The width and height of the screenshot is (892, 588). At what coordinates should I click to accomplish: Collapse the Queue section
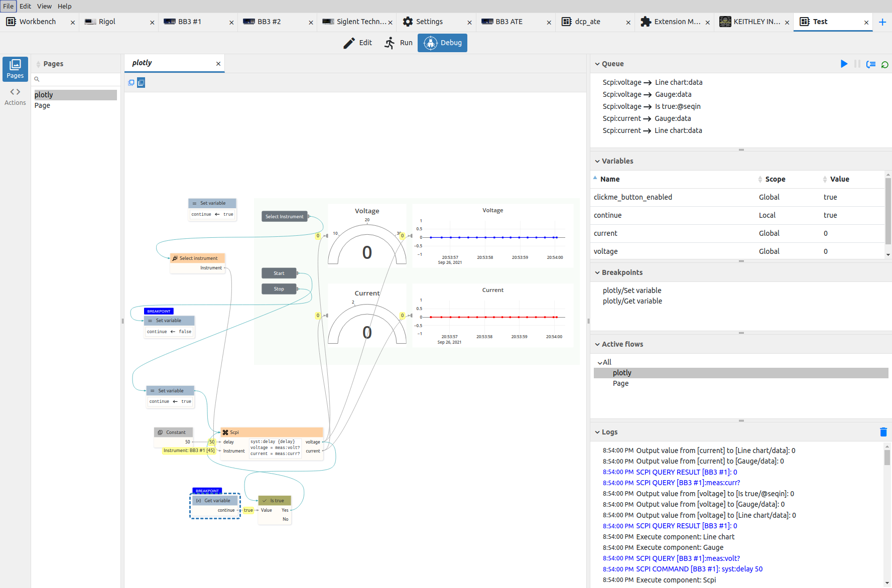(597, 64)
